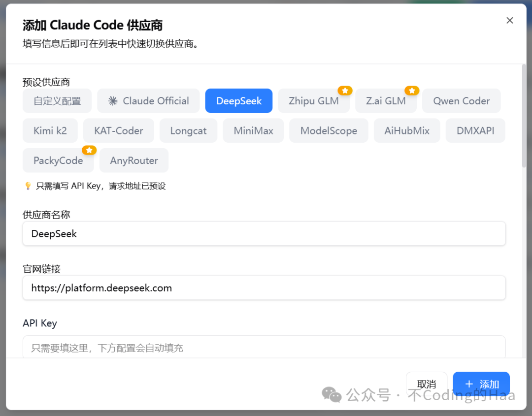
Task: Click the API Key label
Action: point(40,323)
